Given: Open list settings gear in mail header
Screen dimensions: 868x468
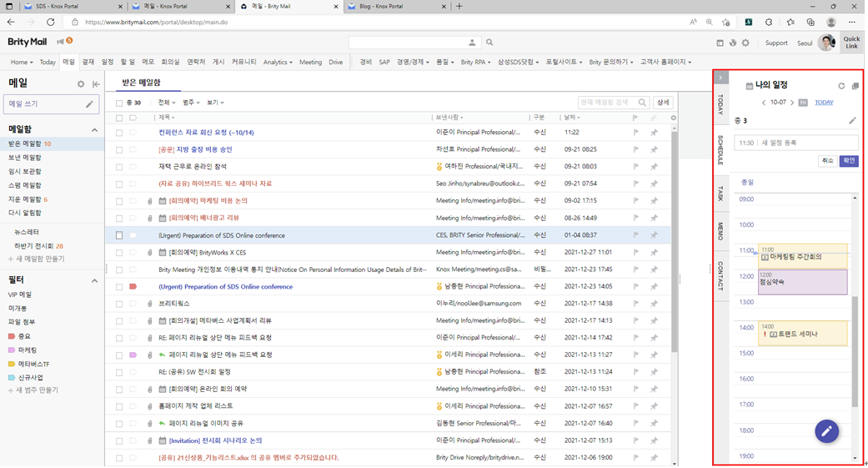Looking at the screenshot, I should point(673,118).
